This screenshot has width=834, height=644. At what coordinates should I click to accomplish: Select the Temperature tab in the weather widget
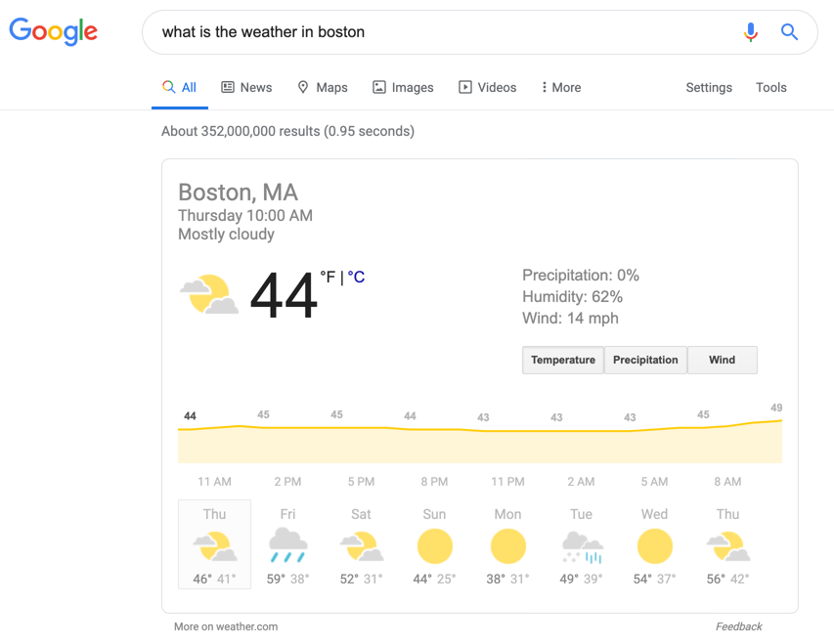(x=563, y=360)
